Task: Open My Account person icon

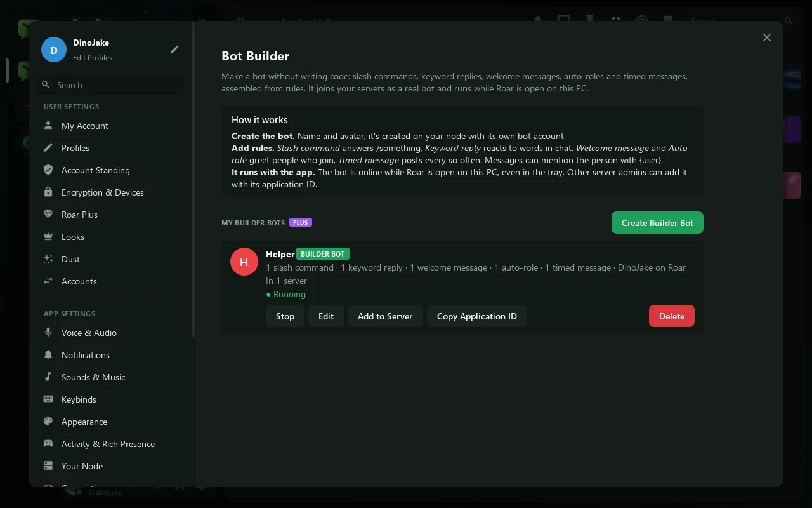Action: click(48, 126)
